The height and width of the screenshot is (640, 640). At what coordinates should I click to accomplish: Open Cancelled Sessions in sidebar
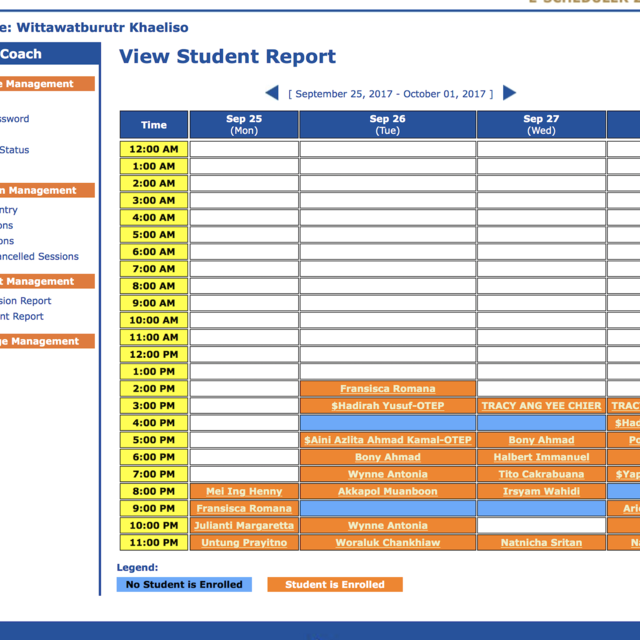pyautogui.click(x=39, y=257)
